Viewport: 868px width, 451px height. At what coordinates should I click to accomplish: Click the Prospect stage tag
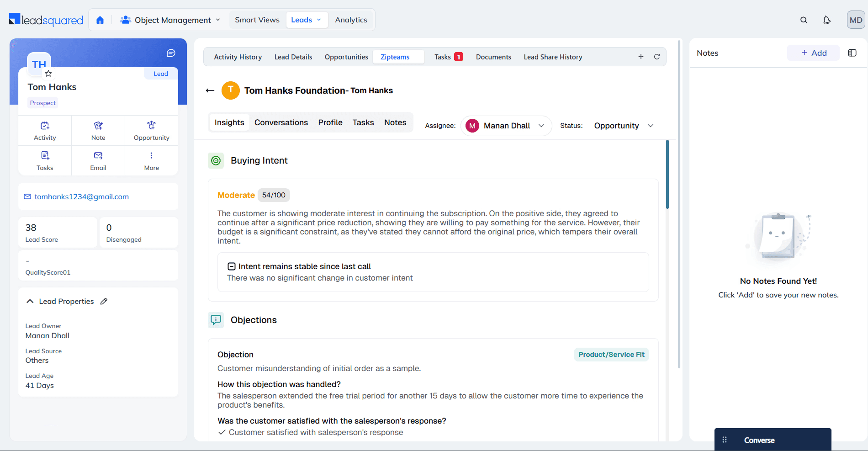pyautogui.click(x=43, y=103)
